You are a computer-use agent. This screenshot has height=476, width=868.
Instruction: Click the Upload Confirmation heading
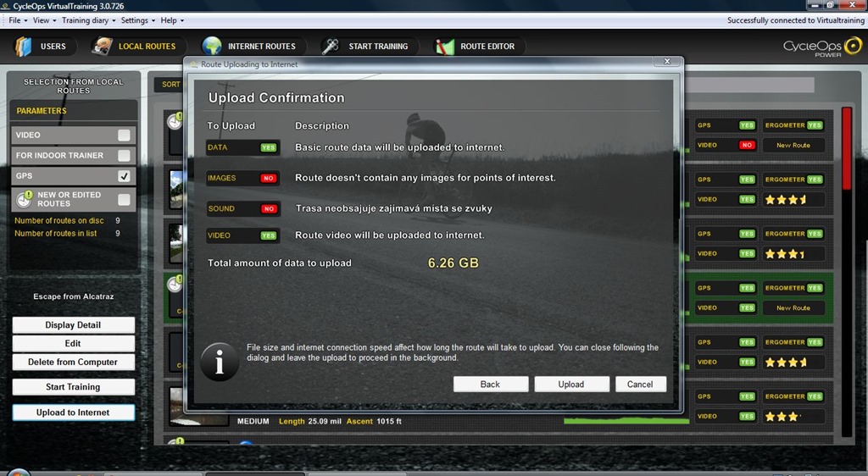276,98
